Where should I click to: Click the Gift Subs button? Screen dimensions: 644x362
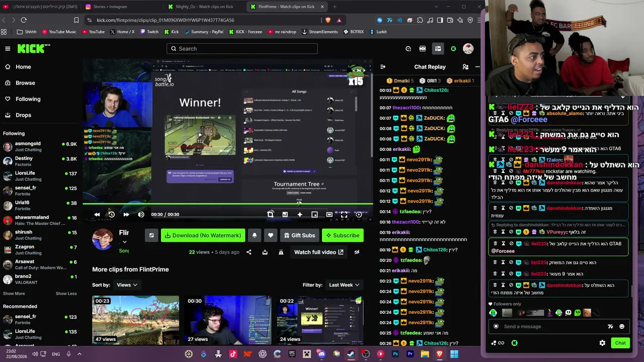(299, 235)
